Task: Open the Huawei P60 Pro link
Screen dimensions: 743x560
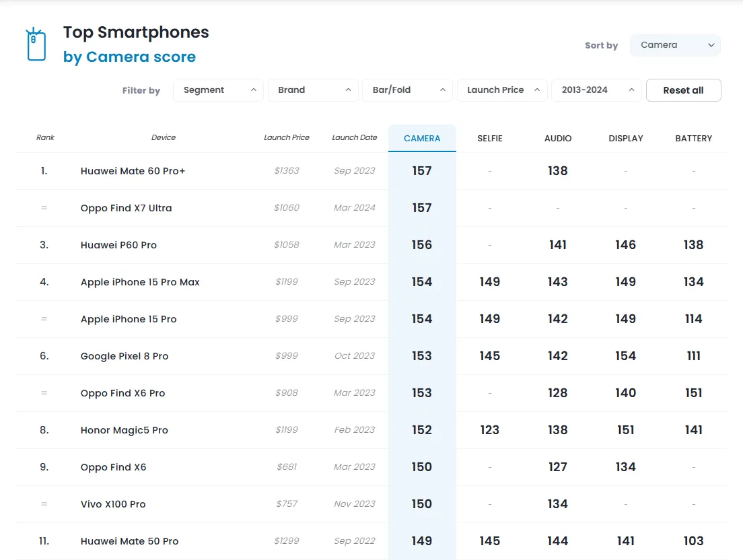Action: [118, 245]
